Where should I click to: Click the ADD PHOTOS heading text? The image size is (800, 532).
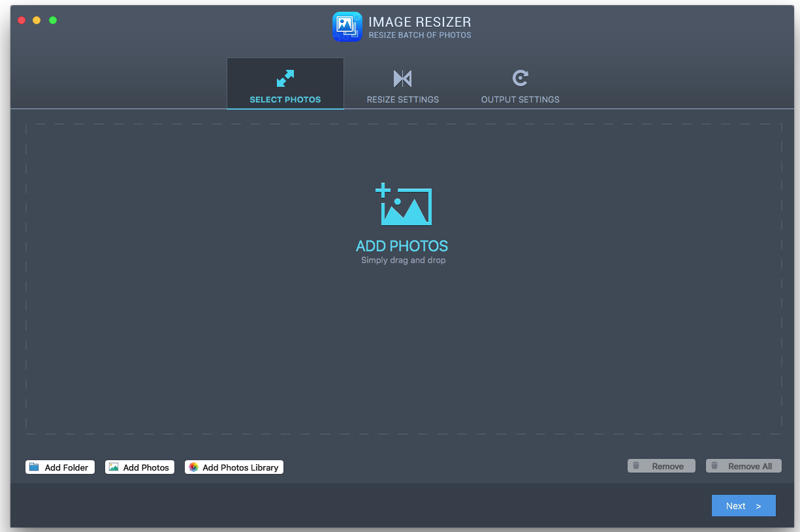pos(402,246)
